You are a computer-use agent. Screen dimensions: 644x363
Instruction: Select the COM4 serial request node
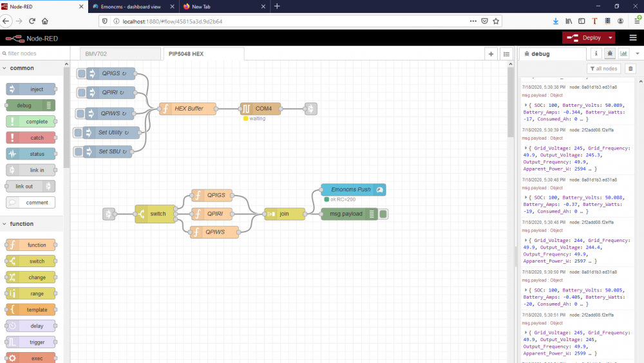pos(260,108)
